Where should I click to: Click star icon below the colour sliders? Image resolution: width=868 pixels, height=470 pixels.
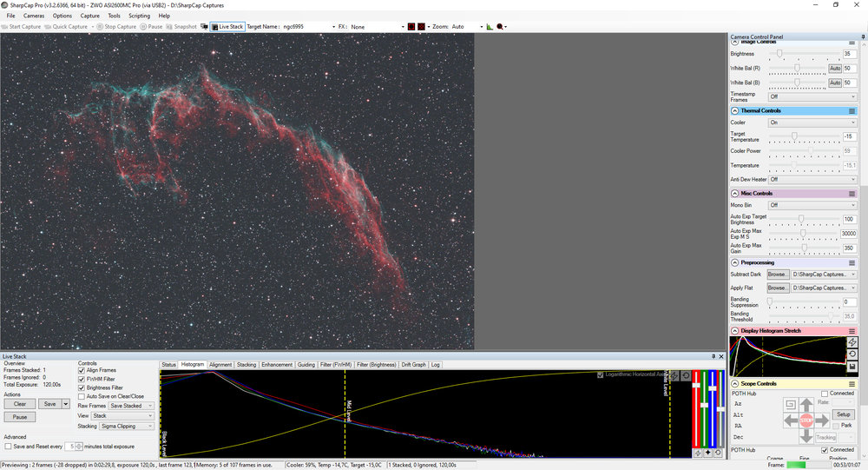click(707, 453)
